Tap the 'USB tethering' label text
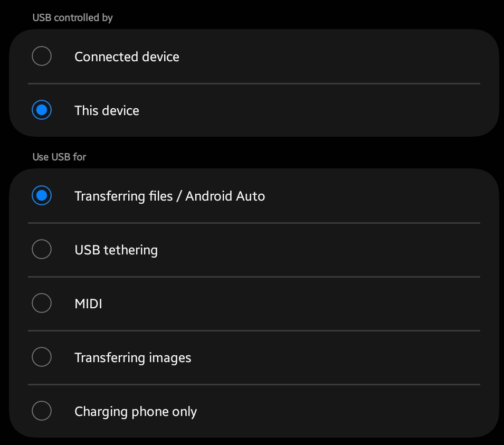The image size is (504, 445). point(116,250)
